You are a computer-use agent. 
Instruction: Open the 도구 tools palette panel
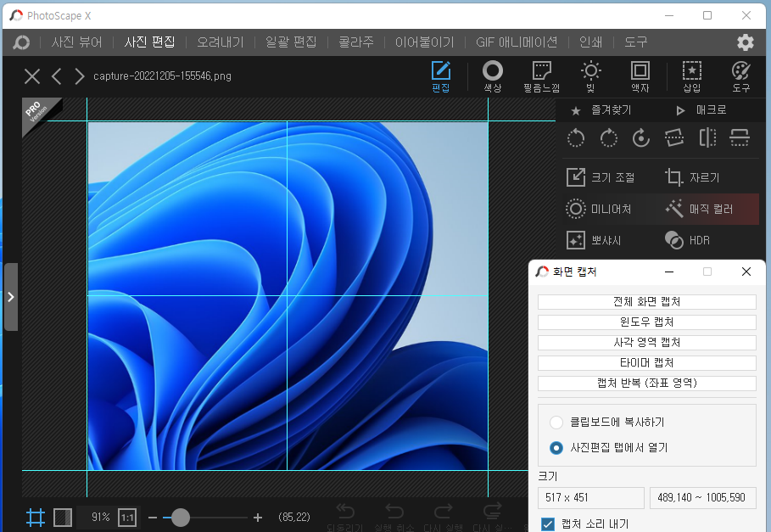point(741,76)
